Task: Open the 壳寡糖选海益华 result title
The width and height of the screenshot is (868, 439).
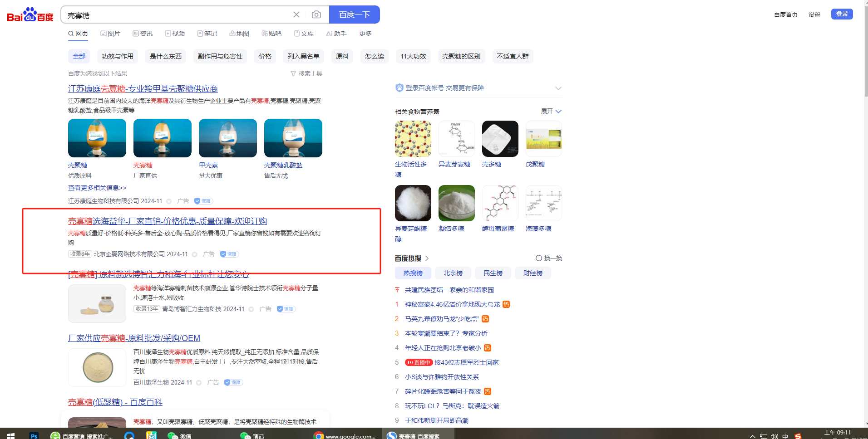Action: [168, 221]
